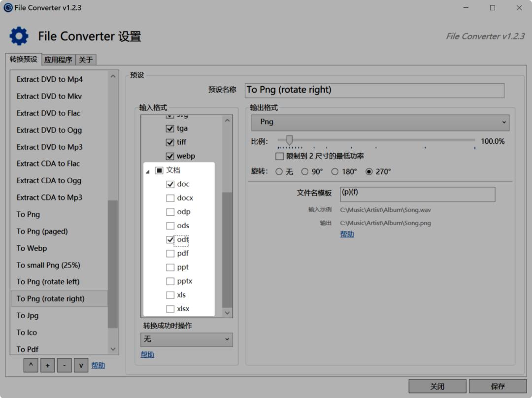Image resolution: width=532 pixels, height=398 pixels.
Task: Click inside the 预设名称 text field
Action: (x=374, y=90)
